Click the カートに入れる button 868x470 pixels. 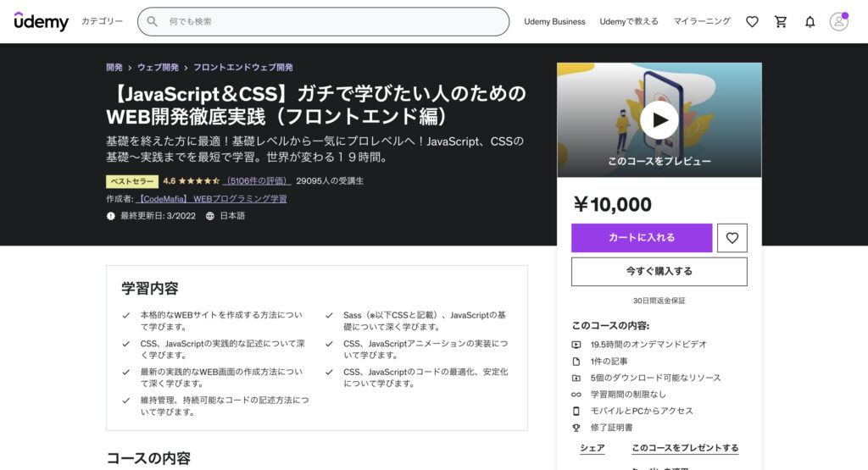tap(642, 238)
